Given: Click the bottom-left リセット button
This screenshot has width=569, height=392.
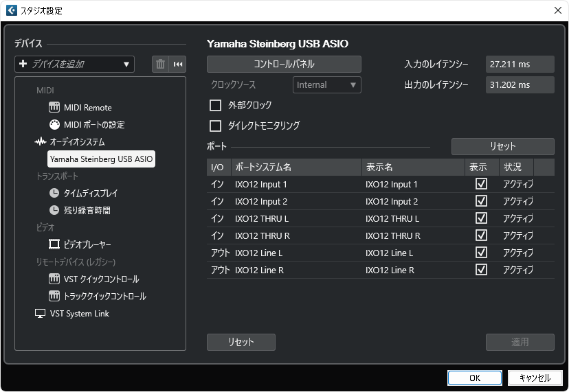Looking at the screenshot, I should [x=241, y=342].
